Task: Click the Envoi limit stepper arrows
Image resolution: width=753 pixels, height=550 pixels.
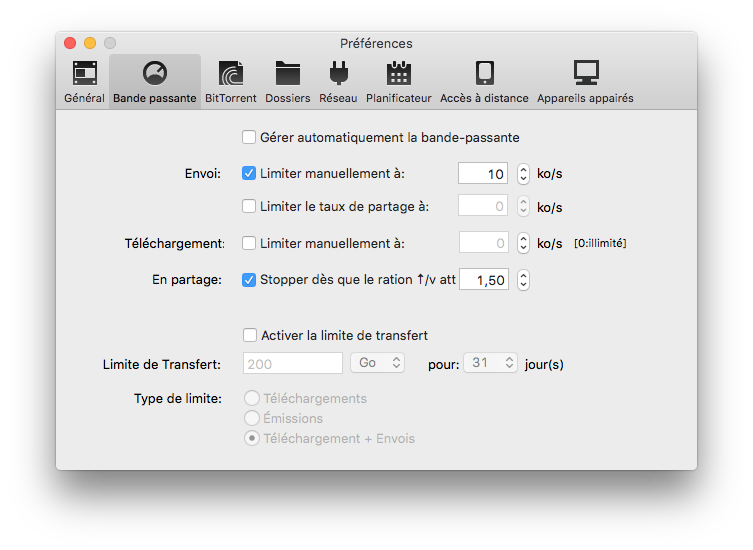Action: pos(523,173)
